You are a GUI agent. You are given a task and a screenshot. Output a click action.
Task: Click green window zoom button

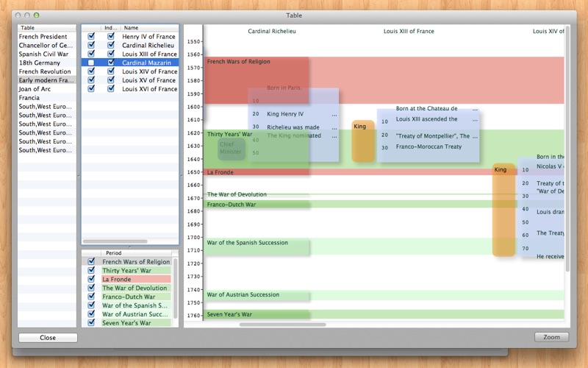point(36,15)
